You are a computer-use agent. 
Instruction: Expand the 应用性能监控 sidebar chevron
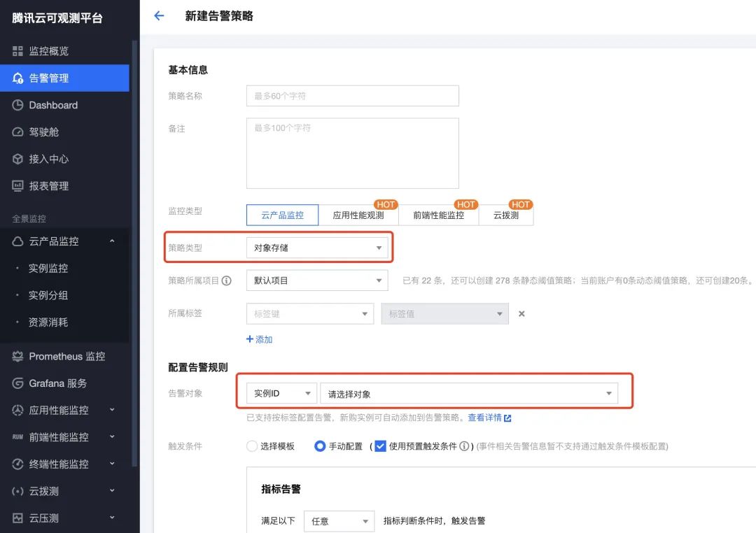click(x=112, y=410)
